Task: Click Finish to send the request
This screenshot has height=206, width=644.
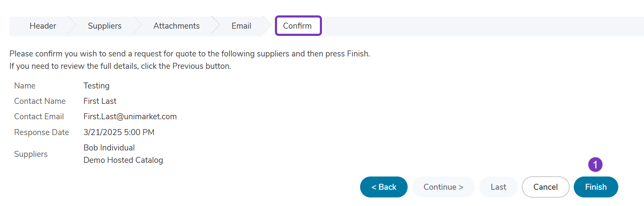Action: (596, 187)
